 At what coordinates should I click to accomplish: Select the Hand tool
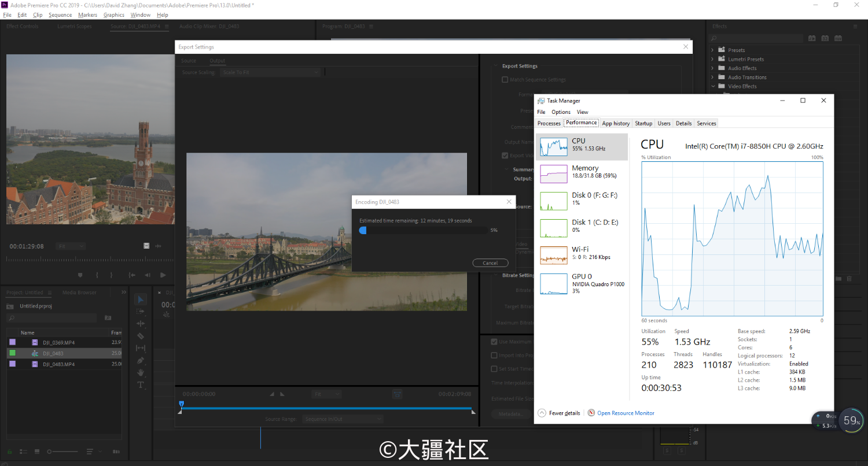coord(141,373)
